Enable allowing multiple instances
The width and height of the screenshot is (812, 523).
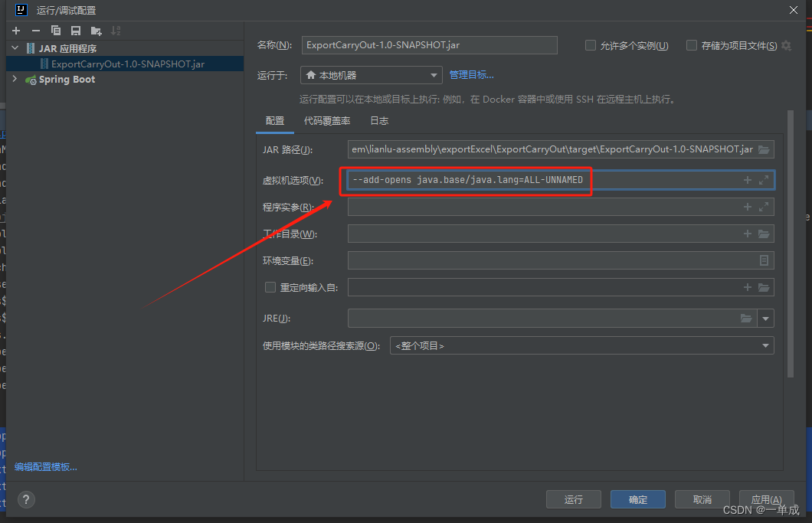point(591,44)
